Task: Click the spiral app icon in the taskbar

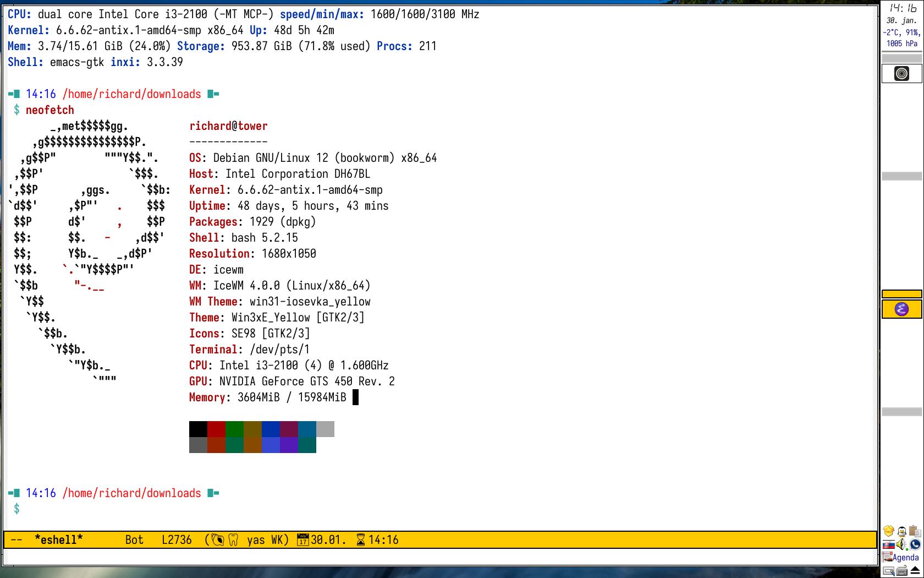Action: click(901, 74)
